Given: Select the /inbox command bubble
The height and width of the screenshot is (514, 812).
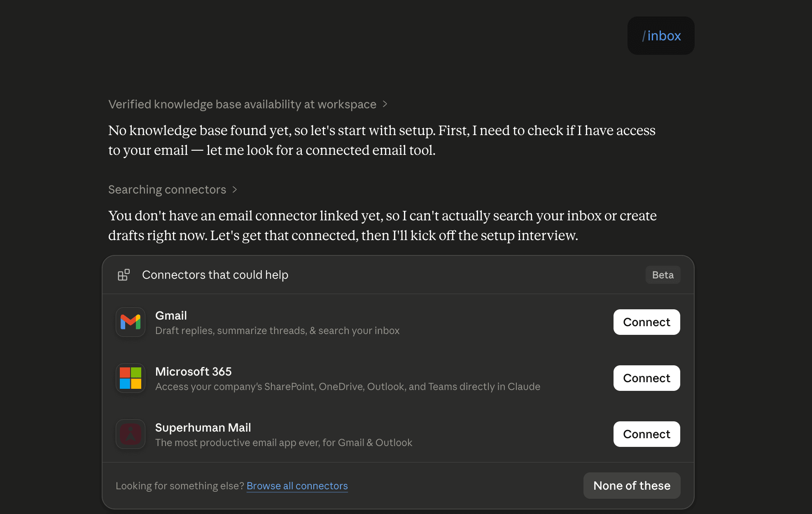Looking at the screenshot, I should pyautogui.click(x=661, y=36).
